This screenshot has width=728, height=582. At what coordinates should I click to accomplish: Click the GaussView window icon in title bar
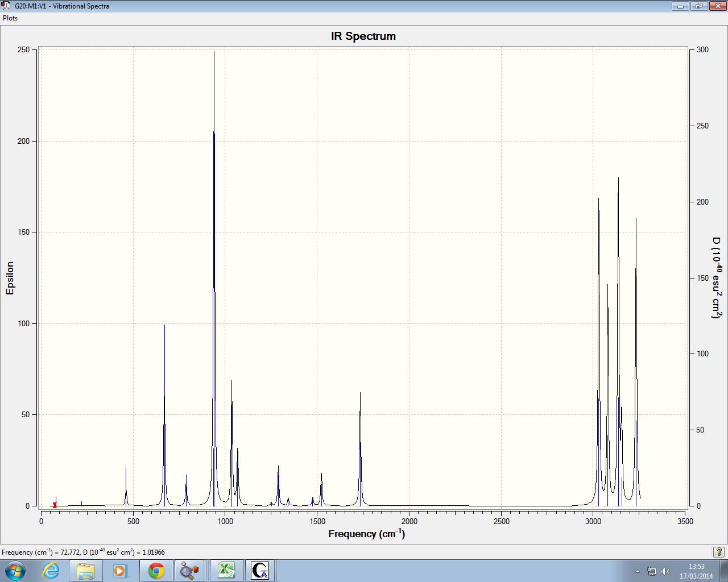tap(6, 6)
